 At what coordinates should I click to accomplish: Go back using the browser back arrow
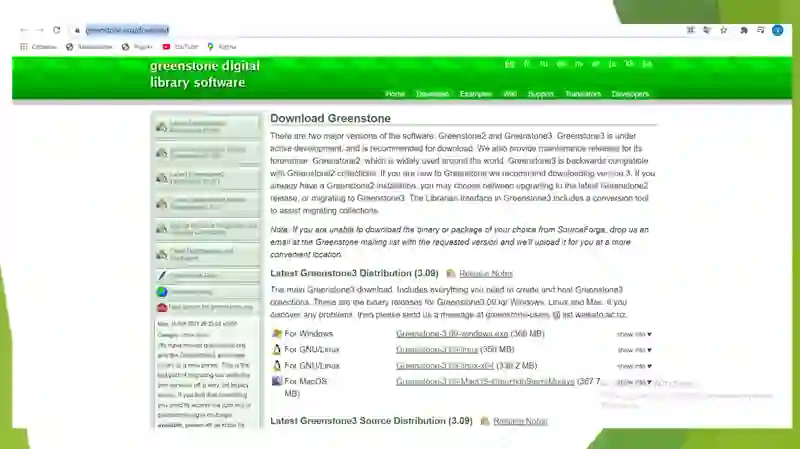(23, 31)
